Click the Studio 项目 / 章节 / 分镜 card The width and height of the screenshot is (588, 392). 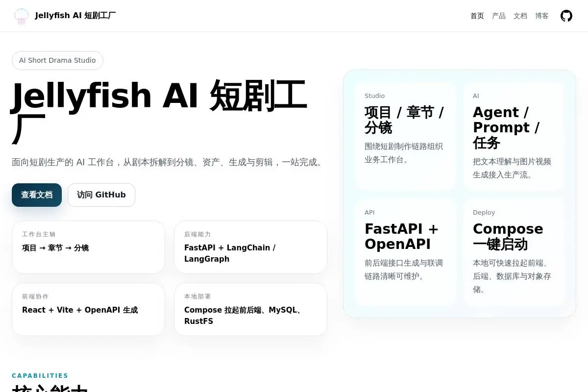click(x=405, y=136)
